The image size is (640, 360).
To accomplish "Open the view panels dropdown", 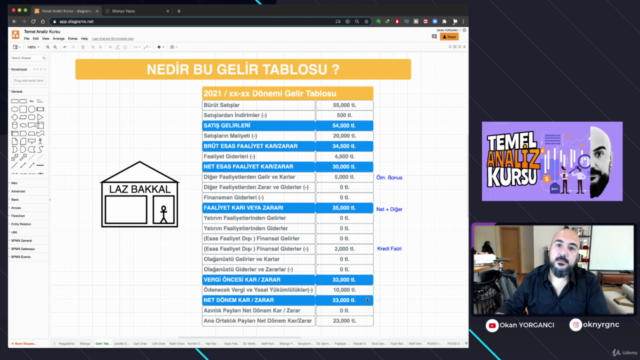I will [x=16, y=47].
